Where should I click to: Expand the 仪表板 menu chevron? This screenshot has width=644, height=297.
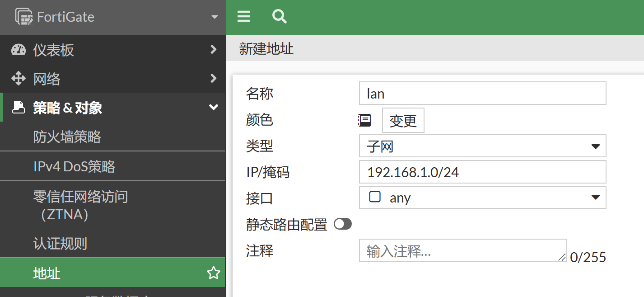point(214,50)
